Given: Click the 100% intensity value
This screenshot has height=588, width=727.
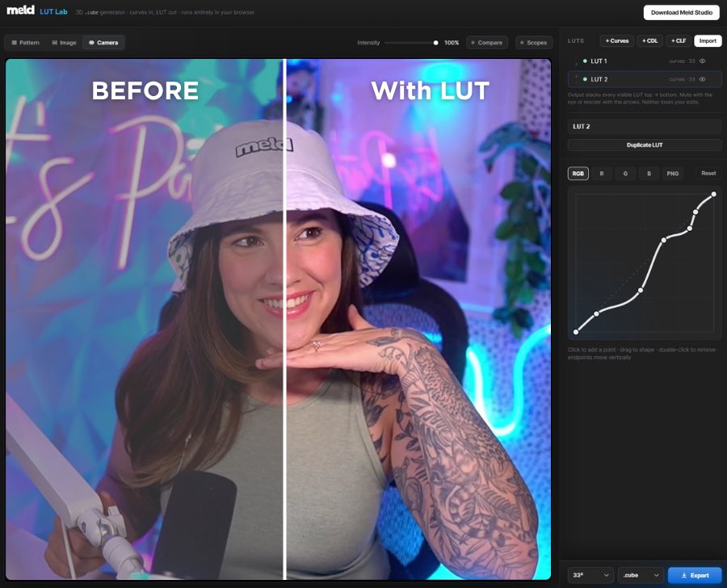Looking at the screenshot, I should [451, 43].
